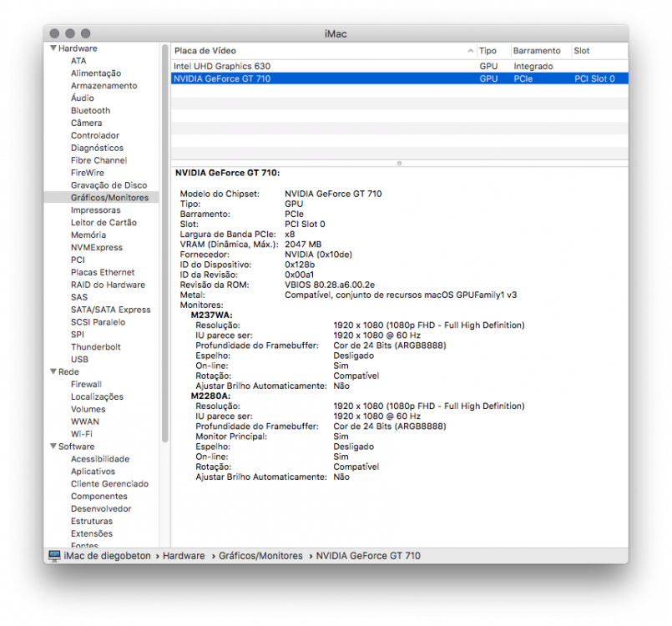Select ATA in the sidebar
672x626 pixels.
tap(78, 61)
